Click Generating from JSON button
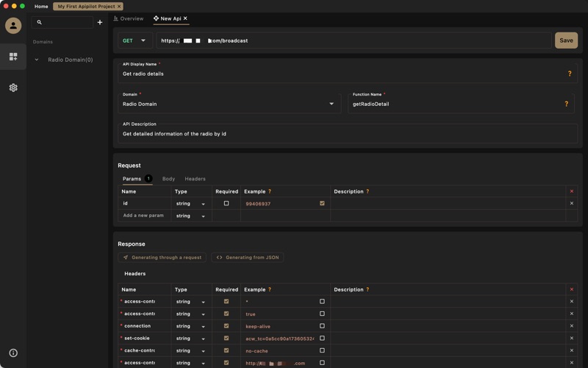This screenshot has width=588, height=368. pyautogui.click(x=248, y=257)
